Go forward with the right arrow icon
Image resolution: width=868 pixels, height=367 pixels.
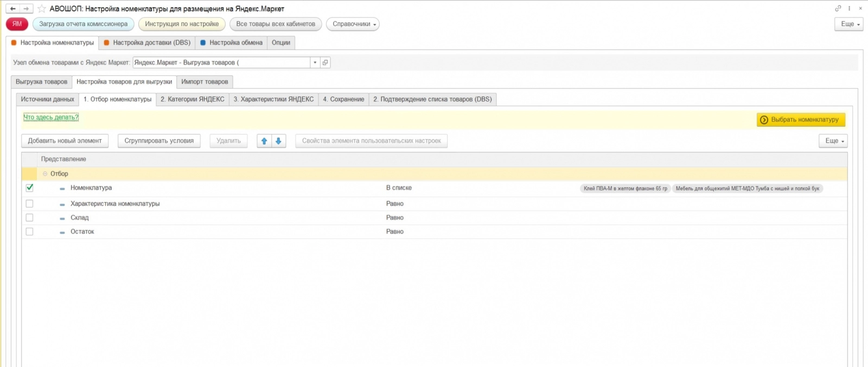point(26,9)
